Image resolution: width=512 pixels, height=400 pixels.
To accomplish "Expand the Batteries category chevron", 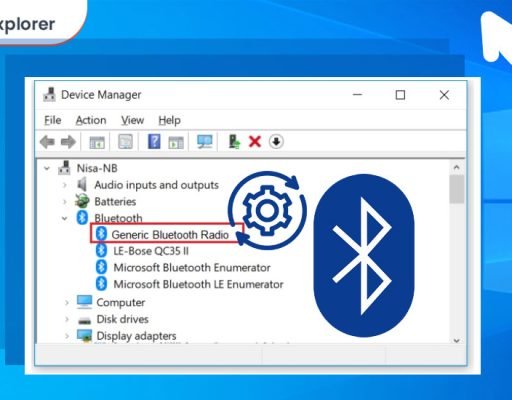I will point(65,202).
